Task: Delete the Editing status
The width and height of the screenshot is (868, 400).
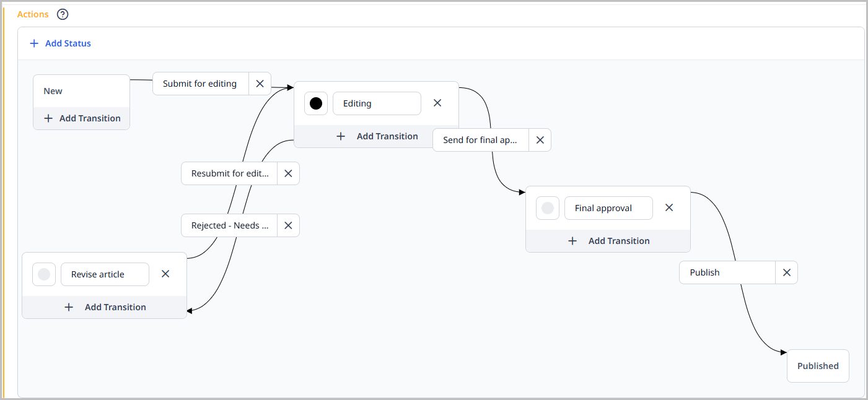Action: 437,103
